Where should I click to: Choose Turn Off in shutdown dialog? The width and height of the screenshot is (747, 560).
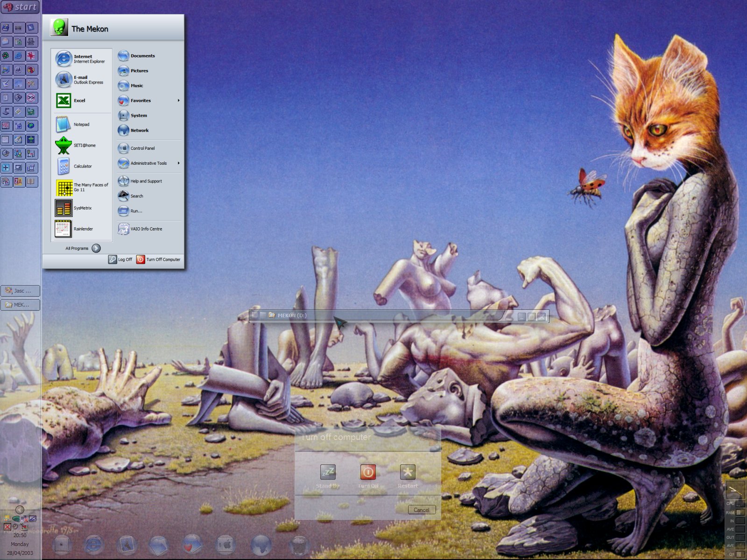368,476
